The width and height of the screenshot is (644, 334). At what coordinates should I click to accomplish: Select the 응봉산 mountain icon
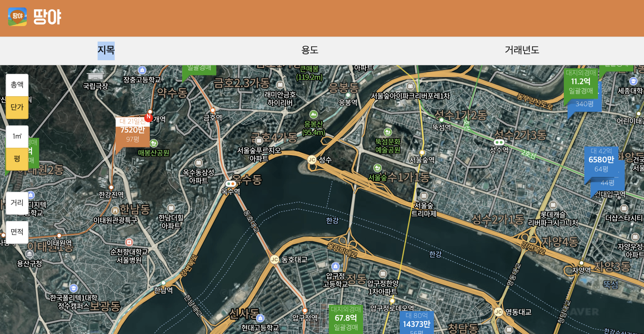coord(314,115)
